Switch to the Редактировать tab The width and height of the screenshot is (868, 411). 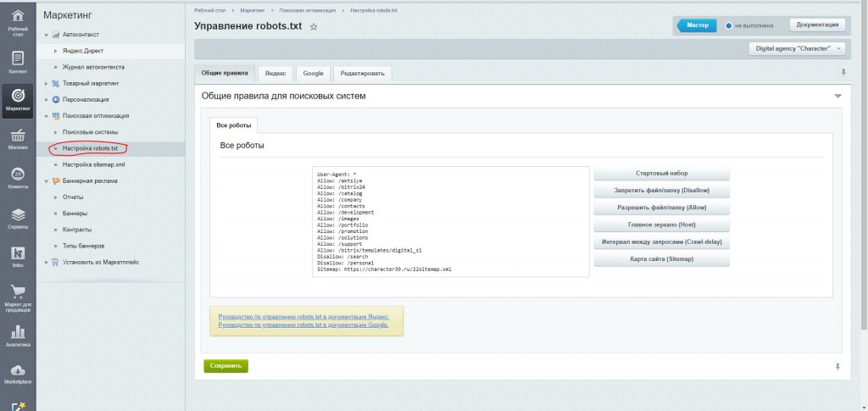[362, 74]
